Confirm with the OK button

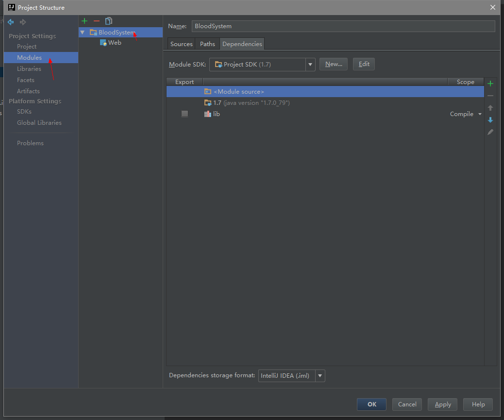click(371, 404)
